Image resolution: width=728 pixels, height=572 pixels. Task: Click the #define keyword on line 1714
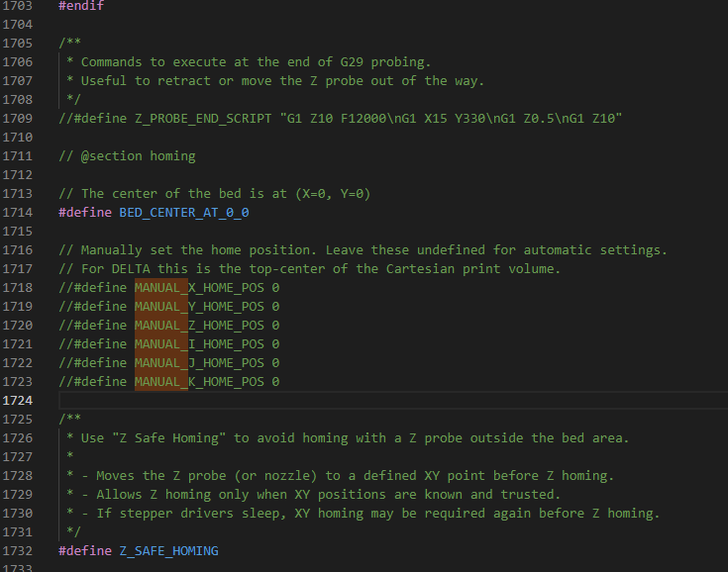85,213
